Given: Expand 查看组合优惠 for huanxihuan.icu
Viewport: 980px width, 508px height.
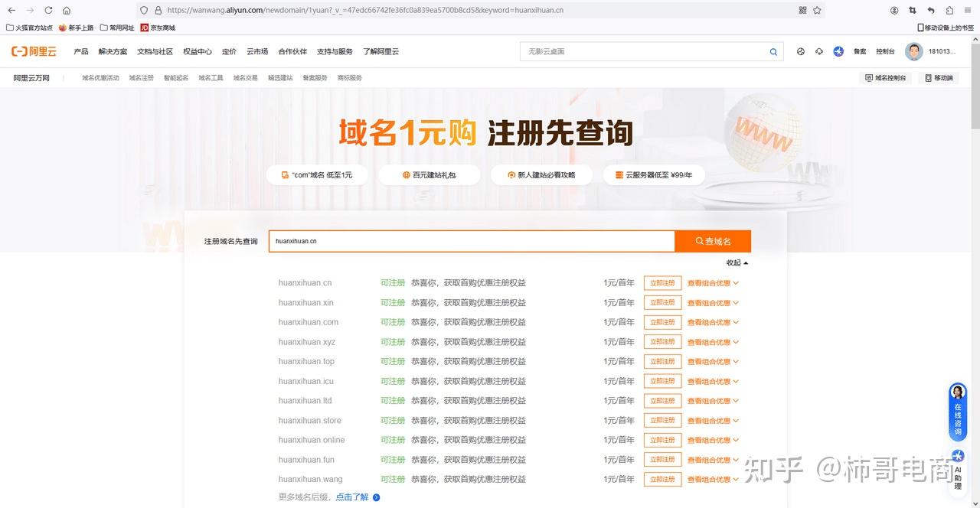Looking at the screenshot, I should [713, 381].
